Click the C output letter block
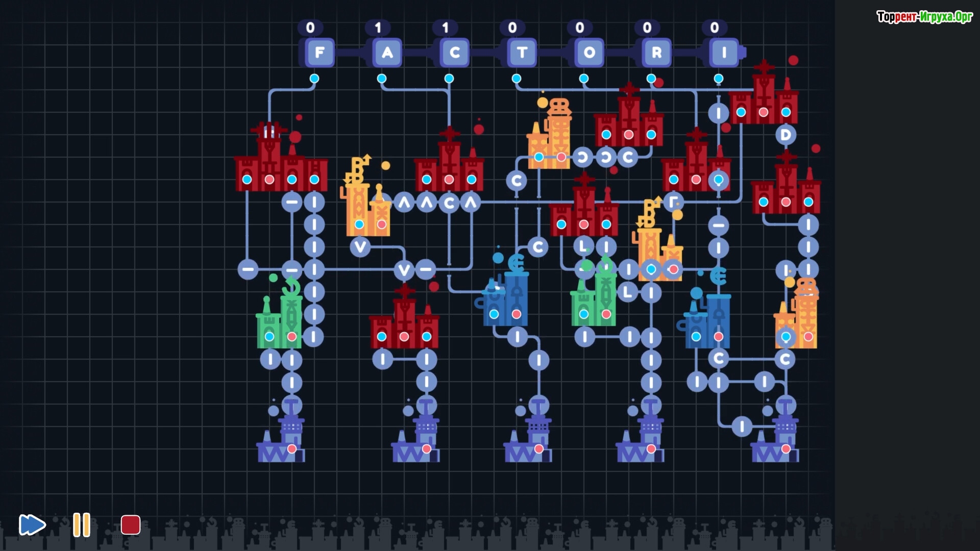Screen dimensions: 980x551 click(455, 53)
